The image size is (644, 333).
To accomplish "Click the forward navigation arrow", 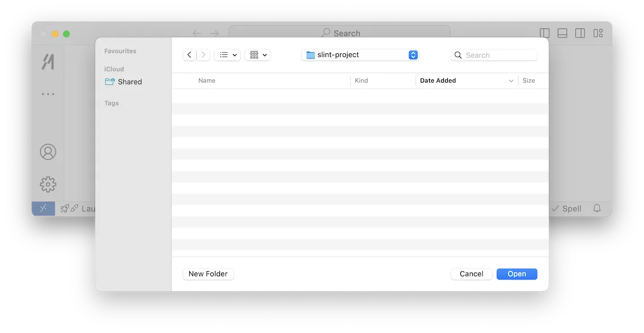I will 203,54.
